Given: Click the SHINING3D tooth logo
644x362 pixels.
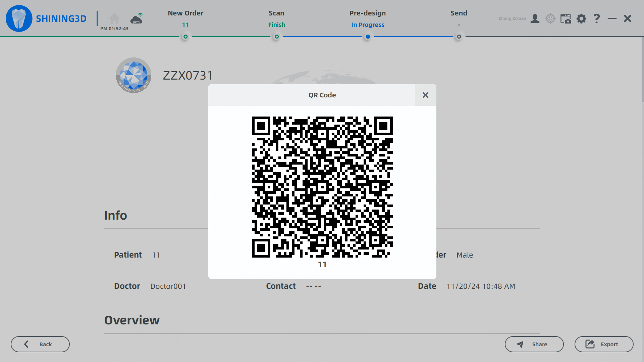Looking at the screenshot, I should pos(19,18).
